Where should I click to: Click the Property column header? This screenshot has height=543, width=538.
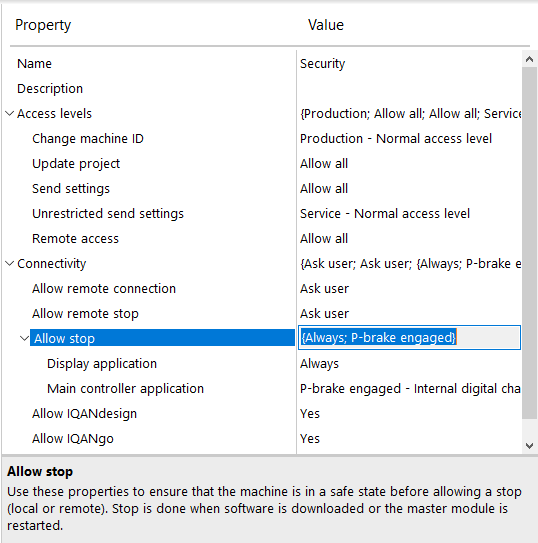tap(43, 25)
